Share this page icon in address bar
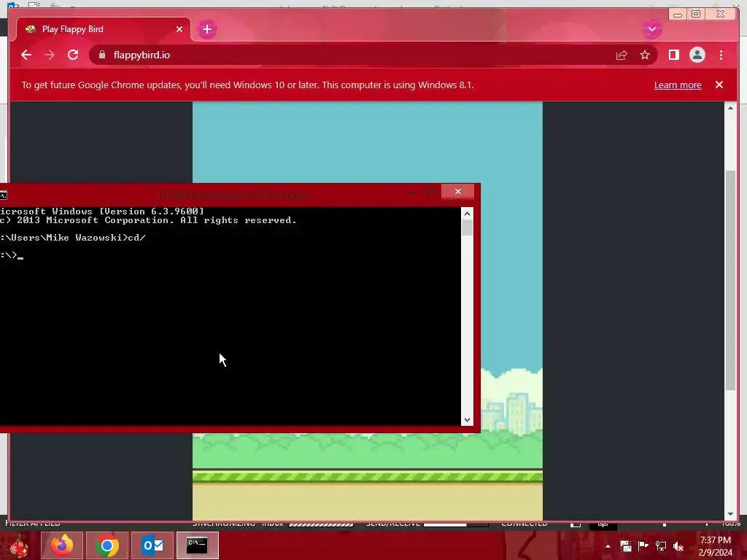Screen dimensions: 747x560 click(622, 55)
